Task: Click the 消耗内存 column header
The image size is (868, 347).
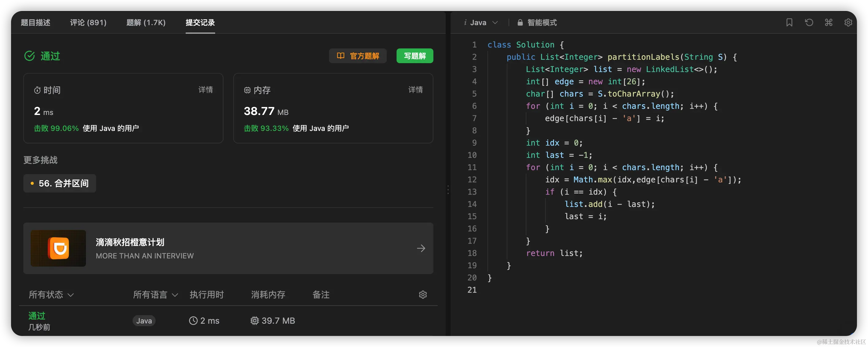Action: pos(268,295)
